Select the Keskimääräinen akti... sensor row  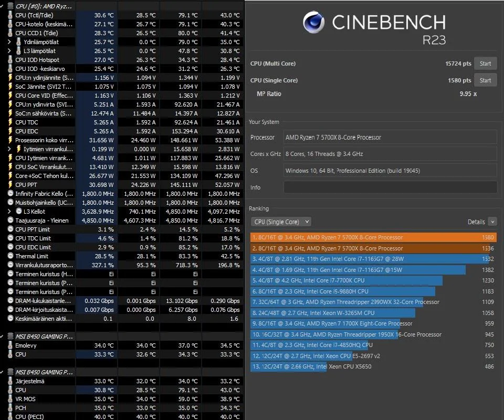coord(121,319)
